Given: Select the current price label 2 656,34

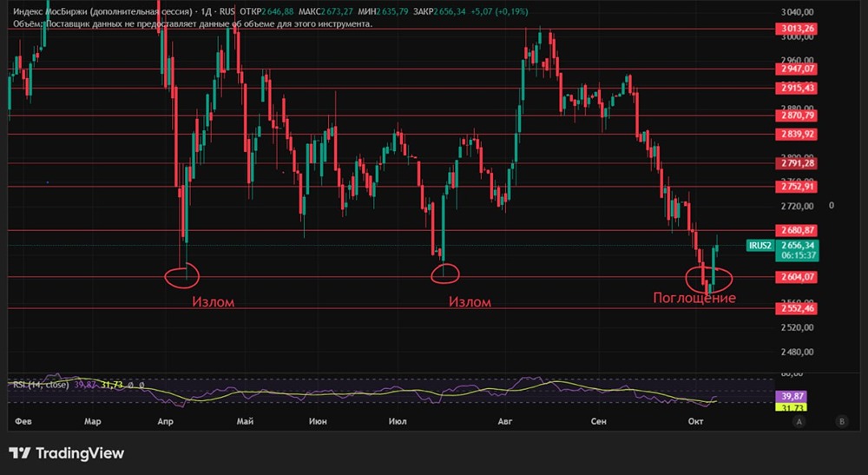Looking at the screenshot, I should click(798, 245).
